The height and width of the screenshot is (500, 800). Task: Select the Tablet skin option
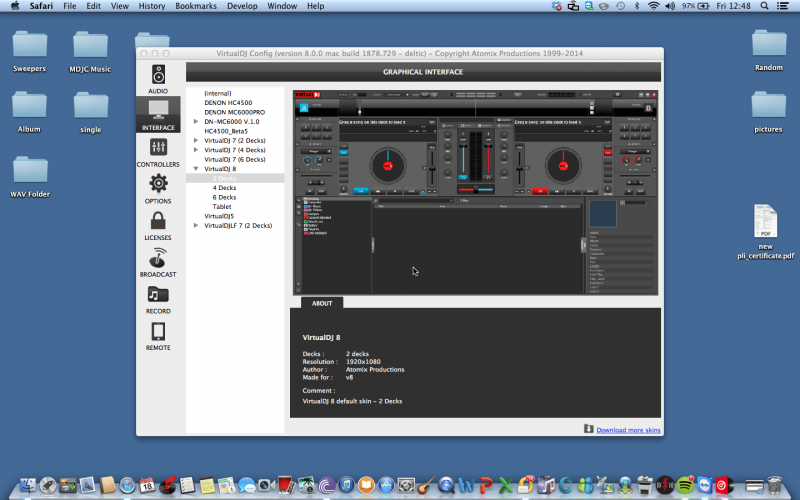tap(221, 206)
